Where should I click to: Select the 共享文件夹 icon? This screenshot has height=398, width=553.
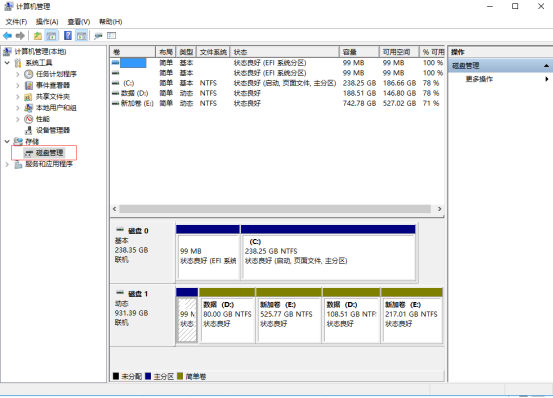tap(29, 97)
